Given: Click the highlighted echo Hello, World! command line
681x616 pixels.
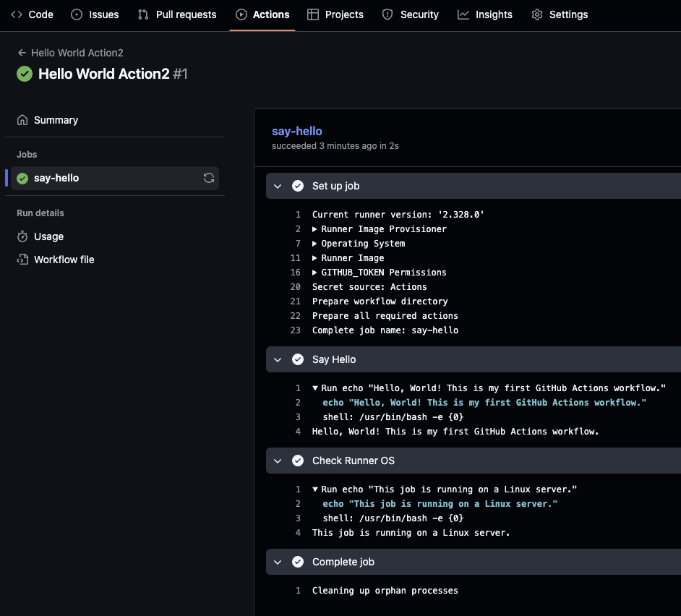Looking at the screenshot, I should point(484,403).
